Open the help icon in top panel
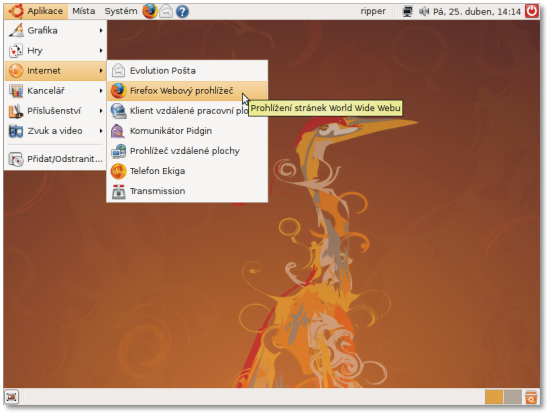This screenshot has height=415, width=550. [x=182, y=12]
